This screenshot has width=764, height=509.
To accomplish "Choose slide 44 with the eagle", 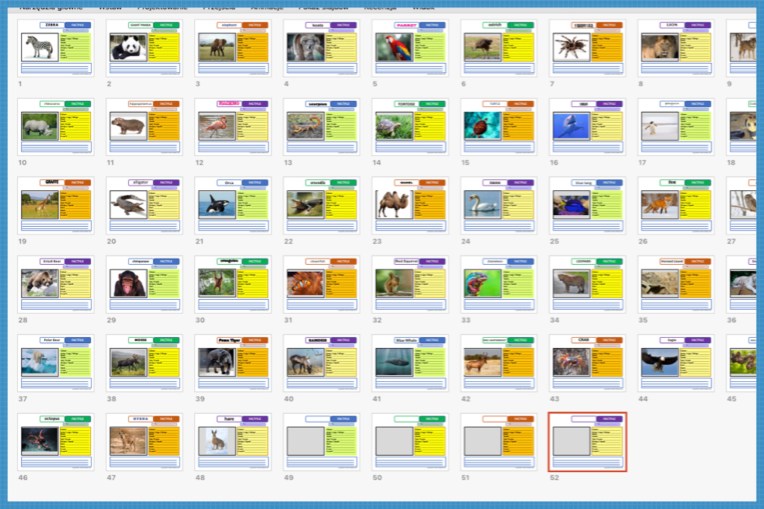I will pos(676,363).
